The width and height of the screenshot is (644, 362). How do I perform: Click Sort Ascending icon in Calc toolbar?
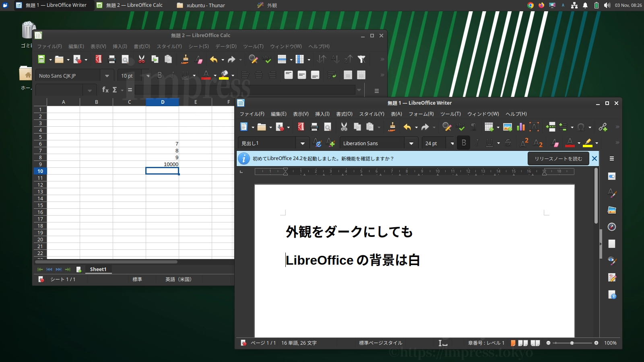335,60
